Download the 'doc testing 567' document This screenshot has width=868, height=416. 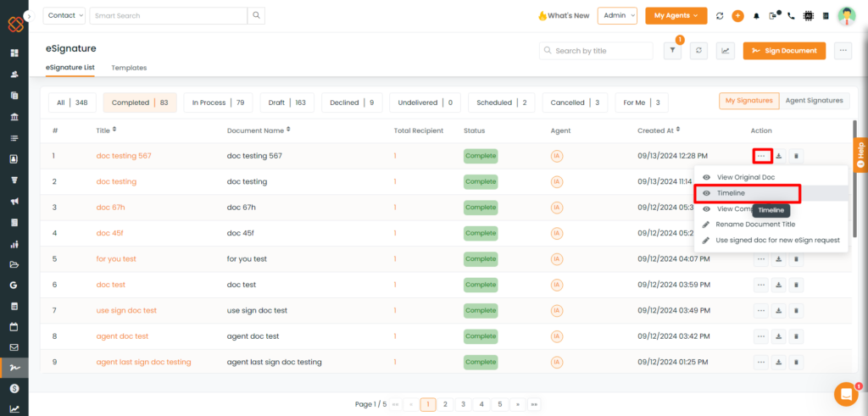[x=779, y=156]
